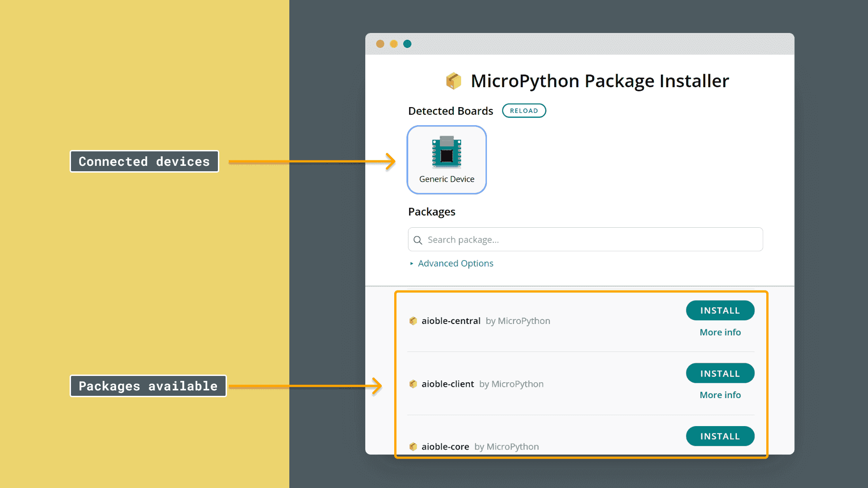Open More info for aioble-central
The width and height of the screenshot is (868, 488).
tap(720, 332)
